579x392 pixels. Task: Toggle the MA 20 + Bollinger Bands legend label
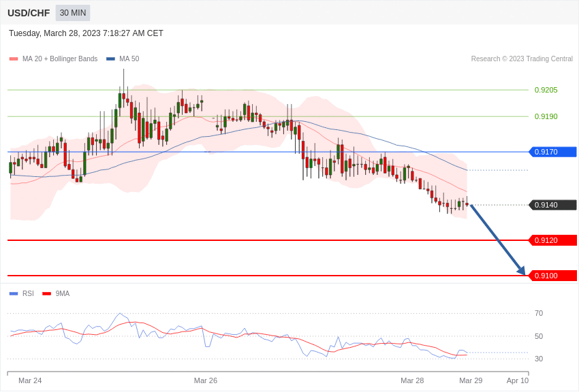point(60,59)
